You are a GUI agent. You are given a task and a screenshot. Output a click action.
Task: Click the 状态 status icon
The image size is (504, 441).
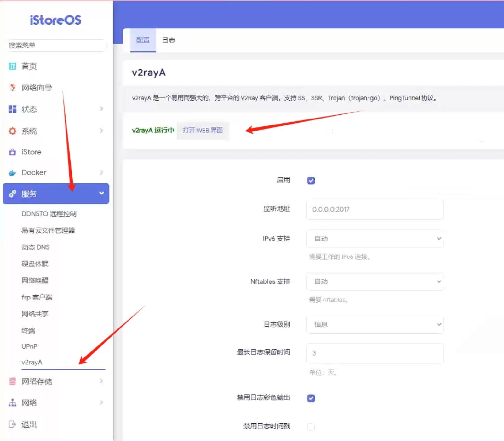[12, 109]
